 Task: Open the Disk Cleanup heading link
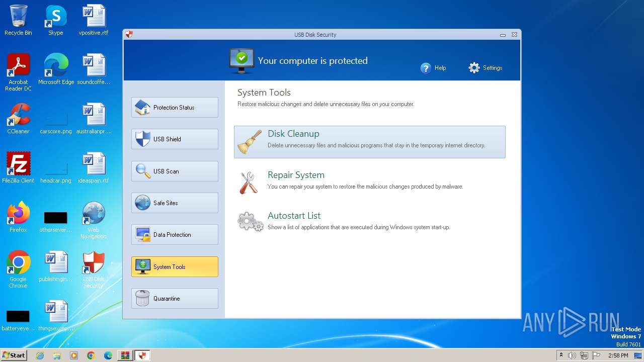pos(293,134)
